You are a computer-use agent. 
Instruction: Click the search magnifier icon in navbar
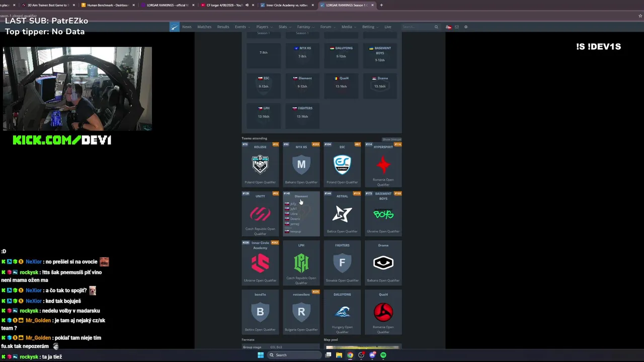[436, 27]
